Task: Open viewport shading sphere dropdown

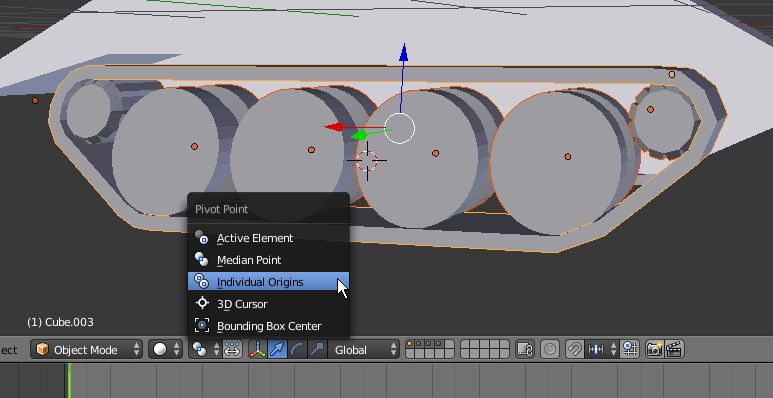Action: point(165,350)
